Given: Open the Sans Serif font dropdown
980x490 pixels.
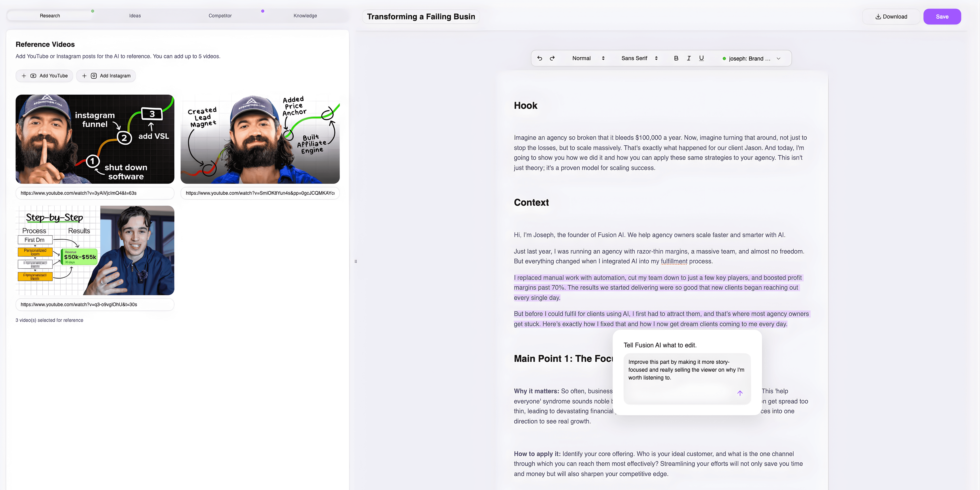Looking at the screenshot, I should click(x=639, y=58).
